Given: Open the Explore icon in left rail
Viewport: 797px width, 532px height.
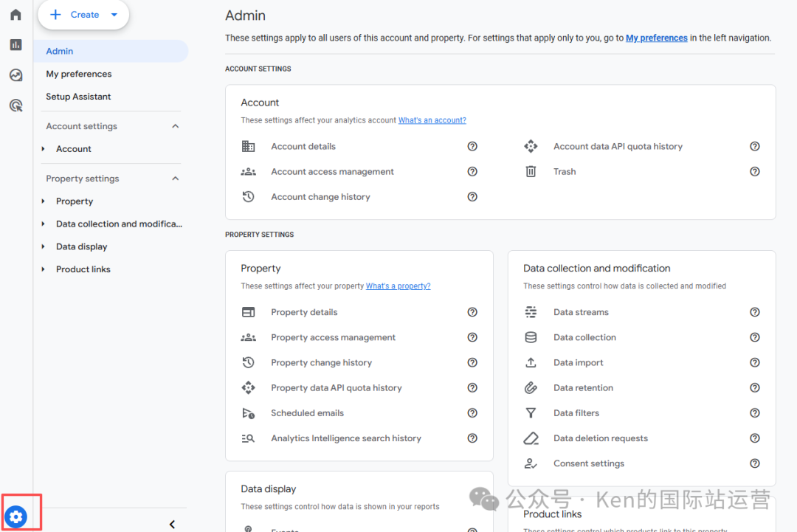Looking at the screenshot, I should pyautogui.click(x=15, y=75).
